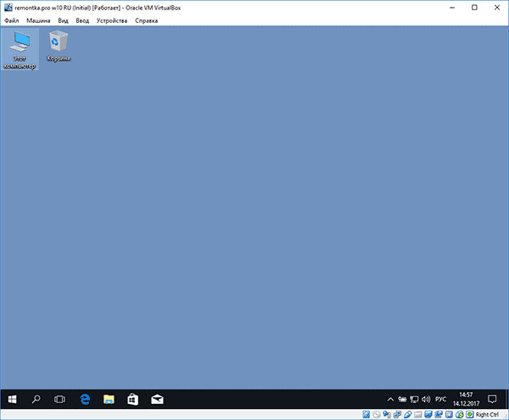Launch Microsoft Edge from the taskbar

click(85, 398)
